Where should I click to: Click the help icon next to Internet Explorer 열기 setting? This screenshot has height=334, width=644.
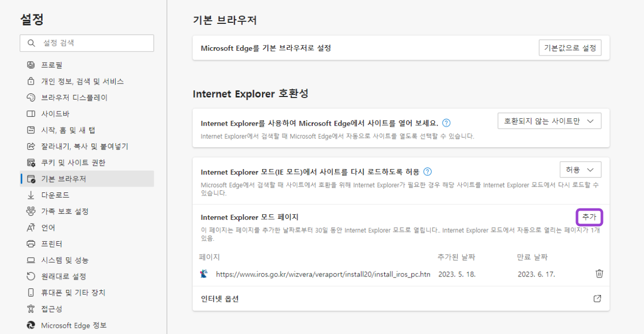(x=447, y=122)
